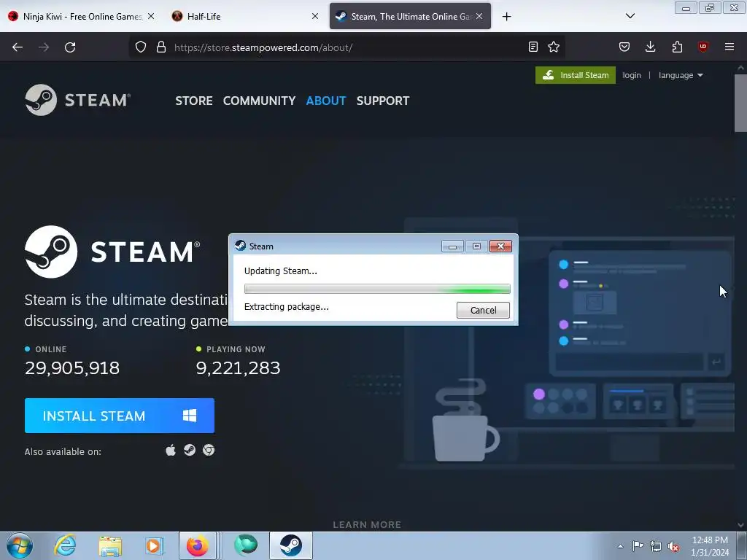This screenshot has width=747, height=560.
Task: Open the ABOUT menu item
Action: pos(326,101)
